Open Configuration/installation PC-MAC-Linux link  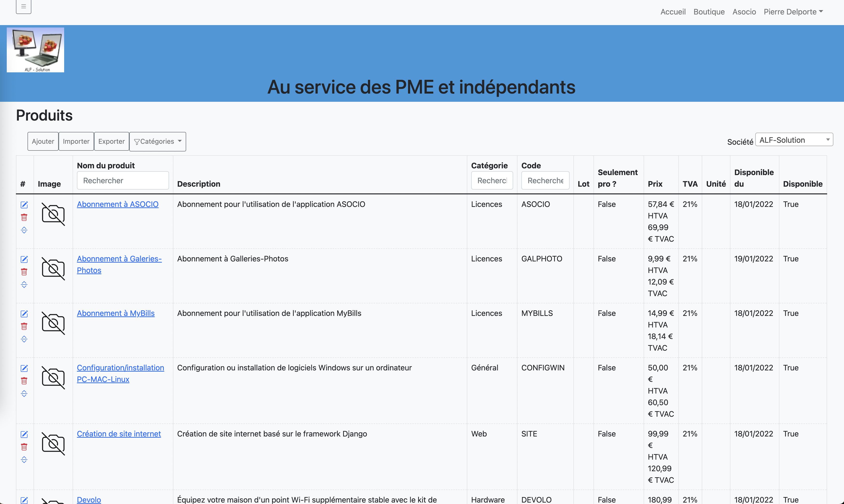120,374
